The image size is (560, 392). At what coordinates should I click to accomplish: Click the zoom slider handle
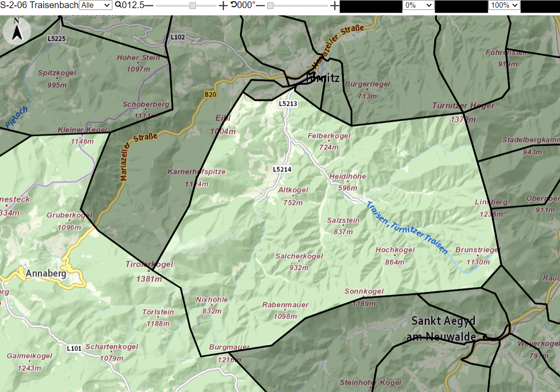(193, 5)
